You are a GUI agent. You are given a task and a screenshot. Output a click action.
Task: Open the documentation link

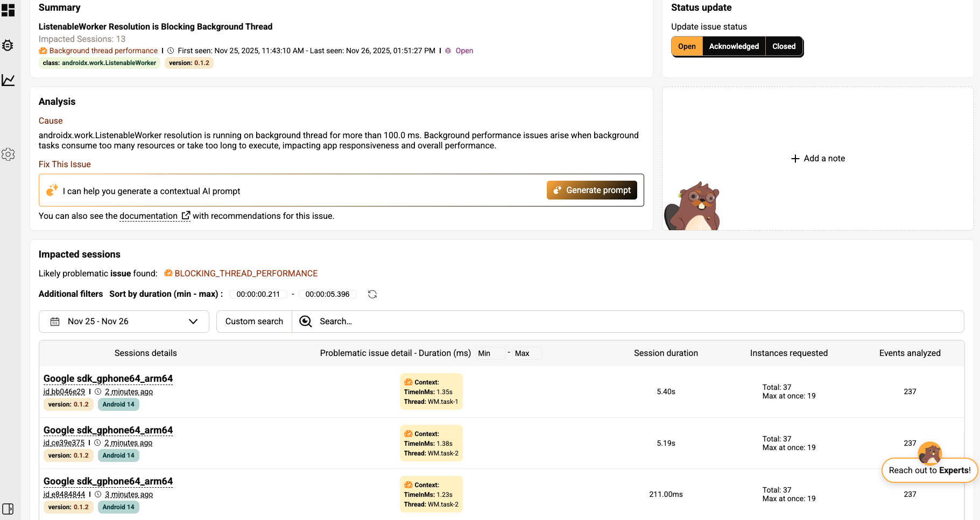pyautogui.click(x=149, y=216)
